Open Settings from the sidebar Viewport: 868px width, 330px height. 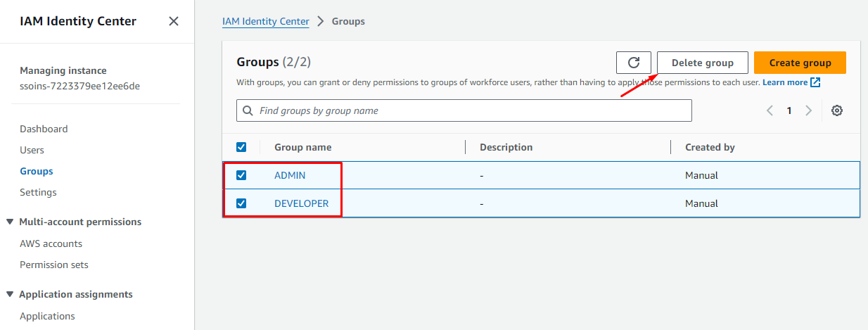tap(38, 192)
